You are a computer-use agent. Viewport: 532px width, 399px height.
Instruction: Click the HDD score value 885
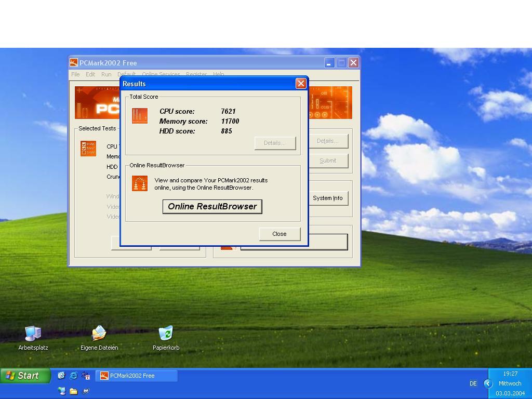227,131
